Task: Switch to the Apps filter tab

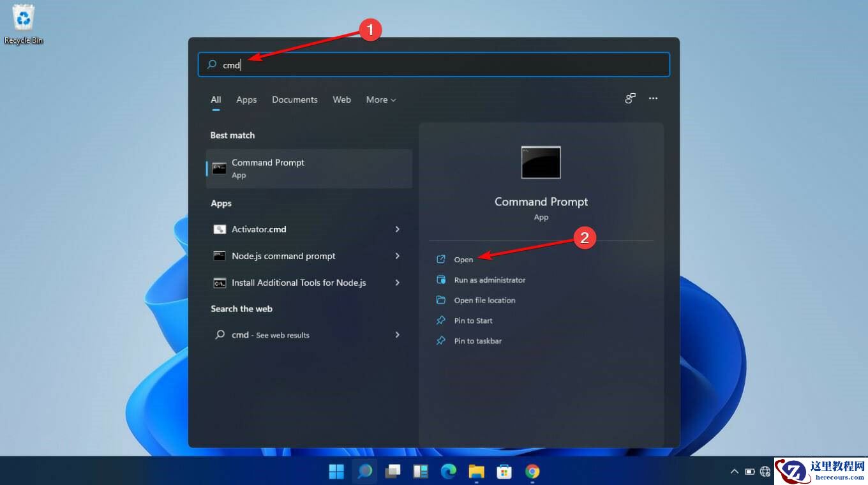Action: (246, 100)
